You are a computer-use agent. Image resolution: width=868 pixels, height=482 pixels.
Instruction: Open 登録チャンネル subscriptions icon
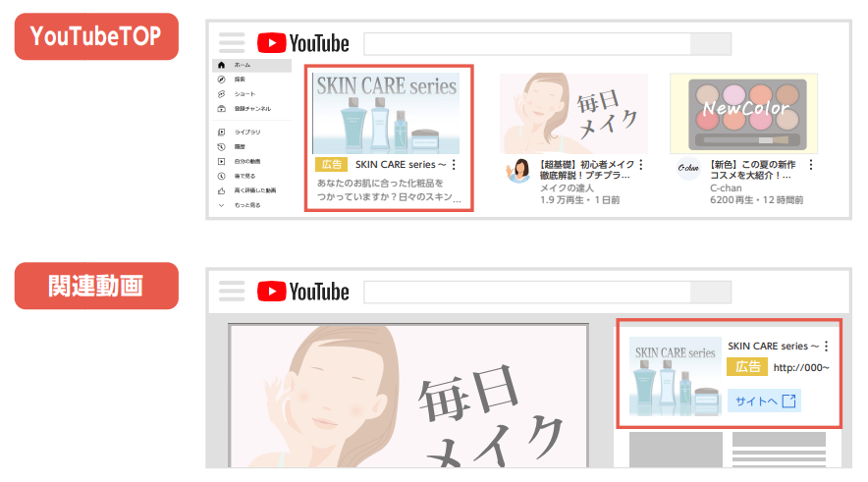222,109
